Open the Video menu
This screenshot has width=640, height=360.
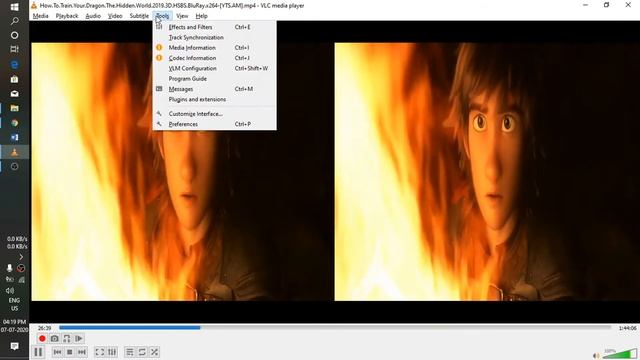(115, 16)
